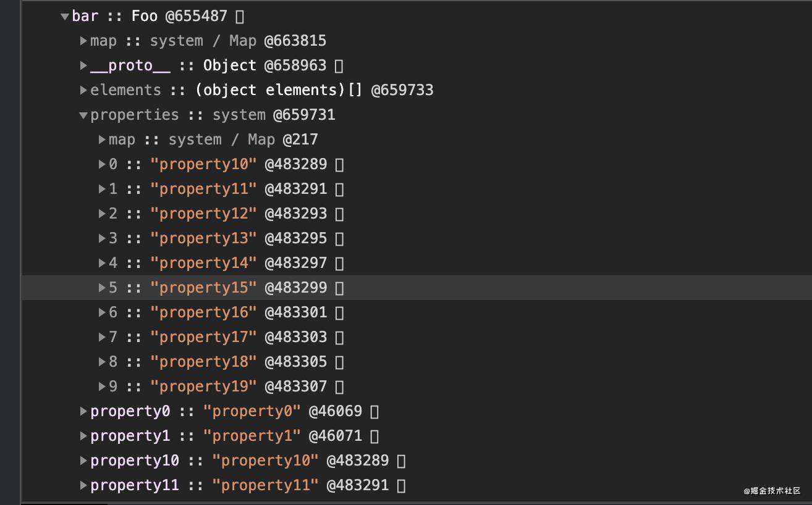Select the "property16" value in row 6
This screenshot has width=812, height=505.
(203, 312)
